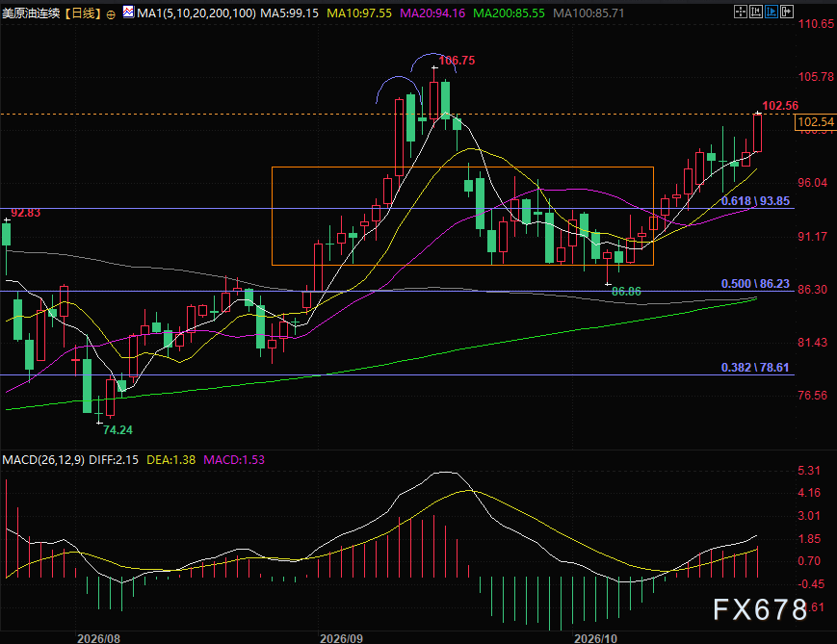Click 110.65 on the price axis
The width and height of the screenshot is (837, 644).
(816, 24)
